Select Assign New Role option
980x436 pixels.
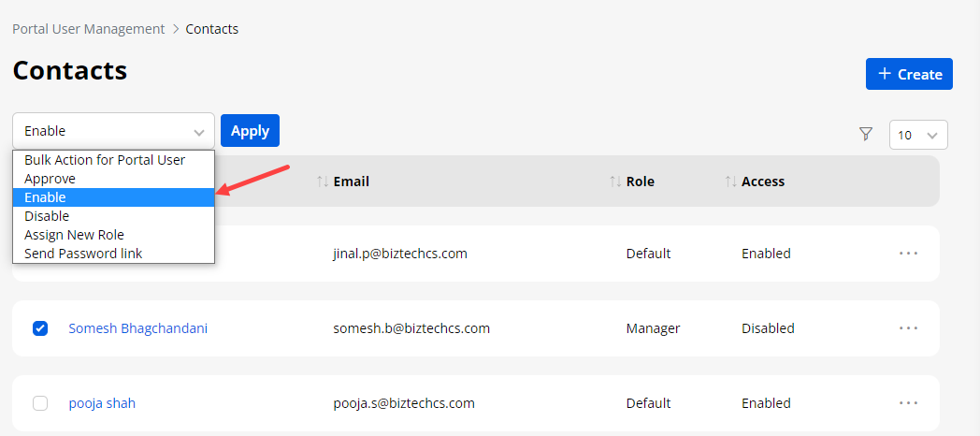coord(74,235)
